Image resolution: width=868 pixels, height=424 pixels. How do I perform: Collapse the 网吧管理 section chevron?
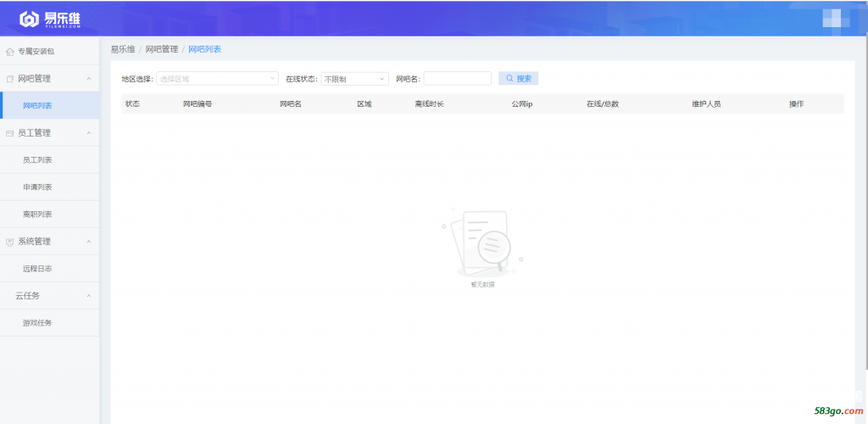tap(89, 79)
